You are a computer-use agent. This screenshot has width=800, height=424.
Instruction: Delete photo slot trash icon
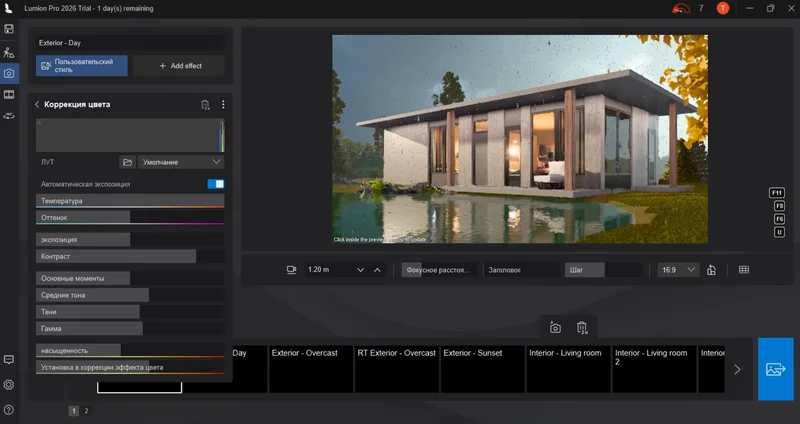pyautogui.click(x=582, y=328)
